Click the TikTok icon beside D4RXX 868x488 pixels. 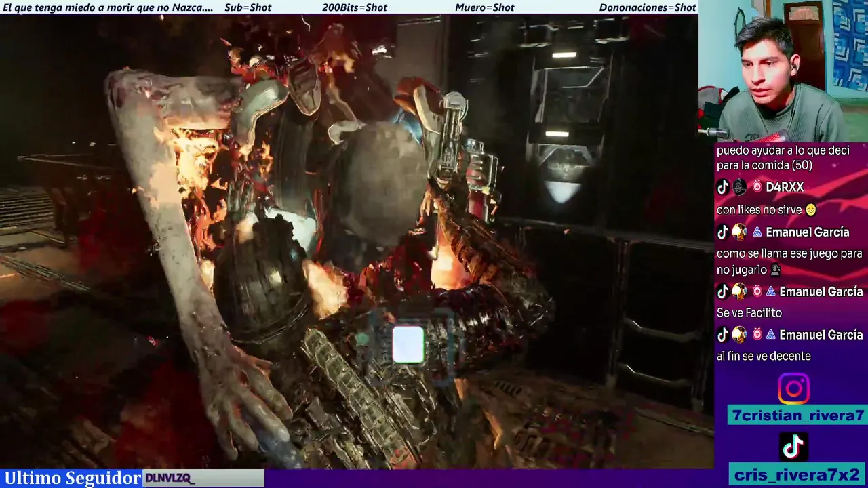723,187
